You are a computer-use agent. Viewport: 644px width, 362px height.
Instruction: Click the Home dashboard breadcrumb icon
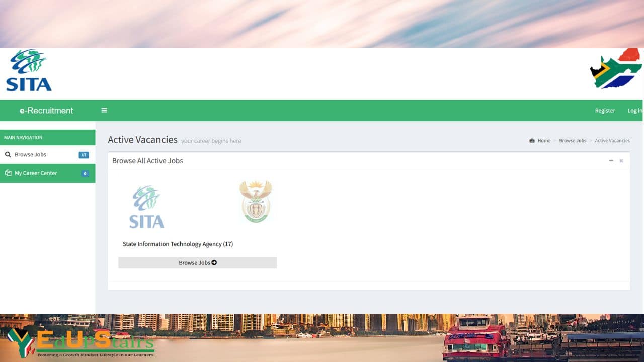pos(532,141)
